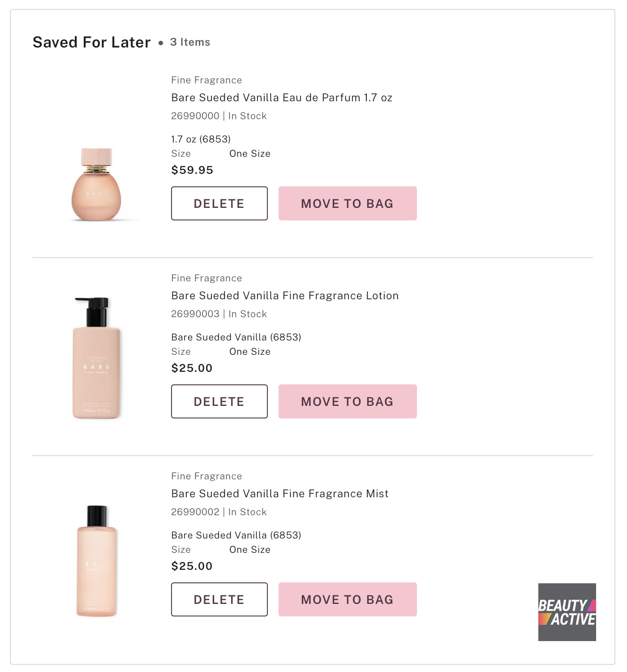Move the Fine Fragrance Lotion to bag

tap(348, 401)
